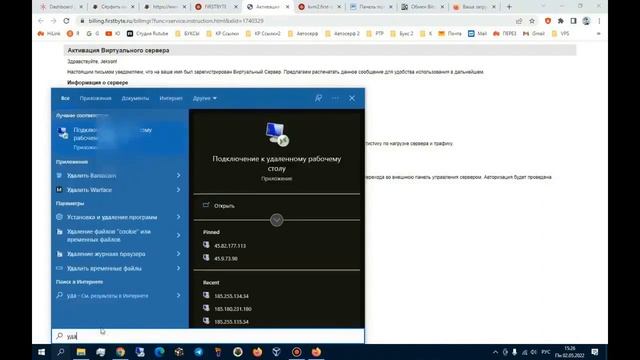Open File Explorer from taskbar
This screenshot has width=640, height=360.
[x=81, y=352]
